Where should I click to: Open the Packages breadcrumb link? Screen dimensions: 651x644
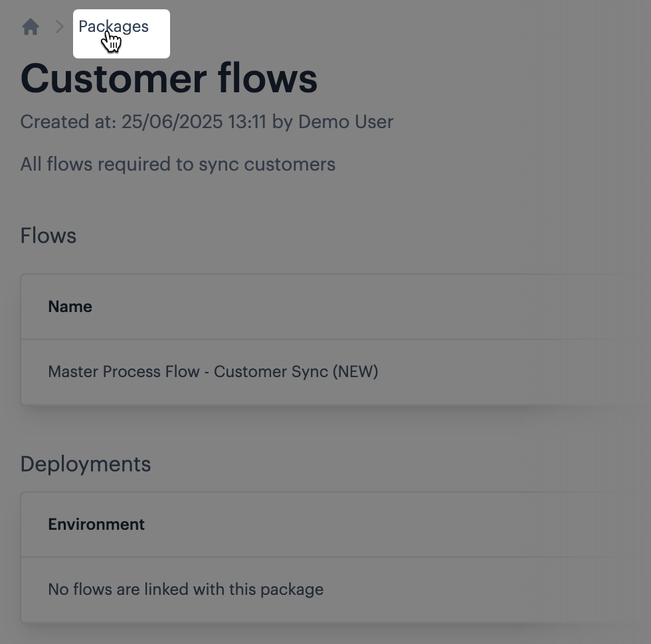[x=114, y=27]
